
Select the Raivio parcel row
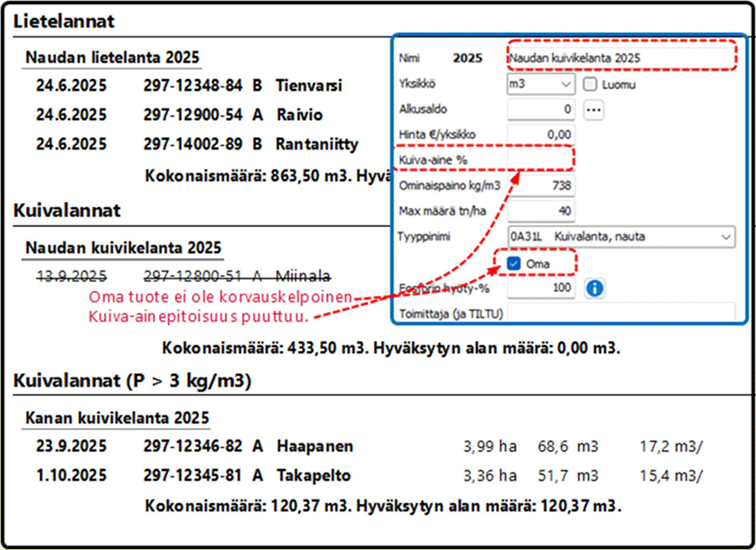point(299,115)
